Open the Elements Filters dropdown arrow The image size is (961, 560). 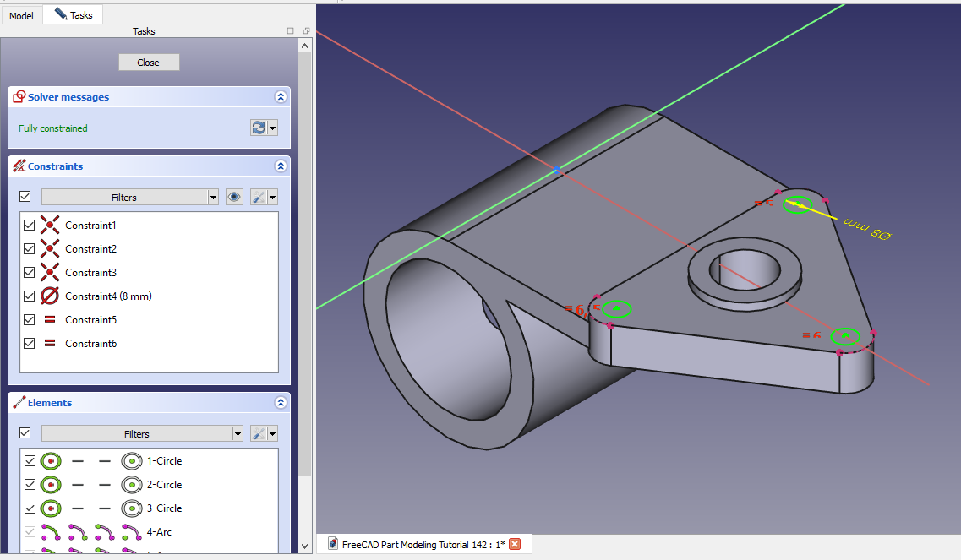(238, 433)
